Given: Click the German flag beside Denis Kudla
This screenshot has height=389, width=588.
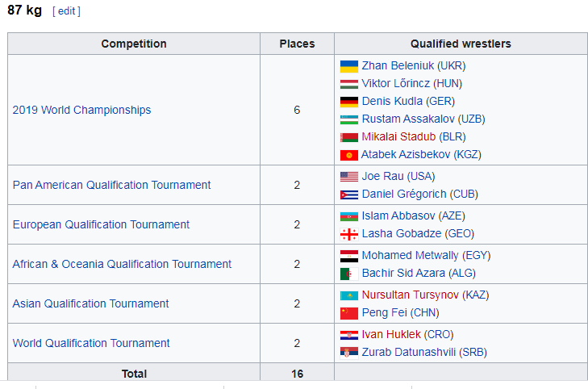Looking at the screenshot, I should point(348,102).
